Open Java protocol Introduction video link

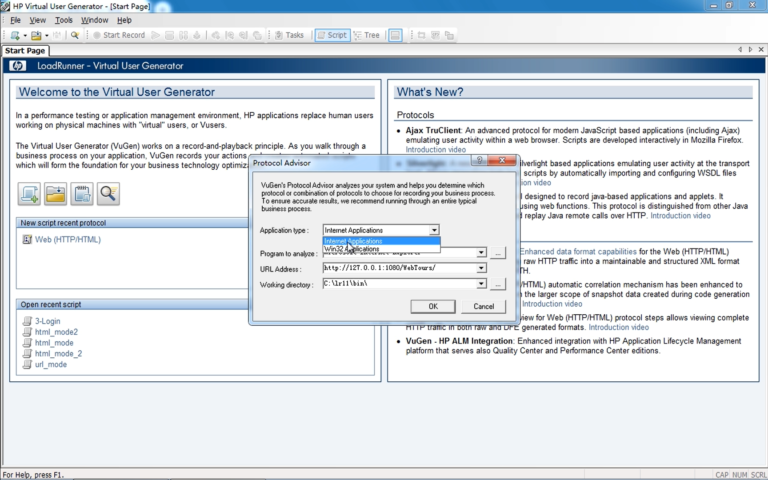click(680, 216)
